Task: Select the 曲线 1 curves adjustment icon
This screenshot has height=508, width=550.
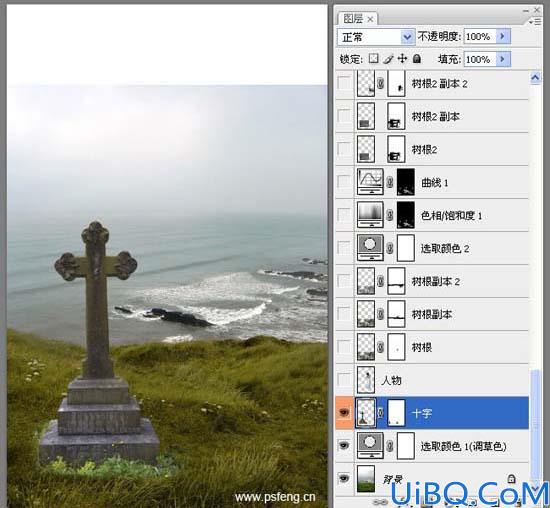Action: coord(370,182)
